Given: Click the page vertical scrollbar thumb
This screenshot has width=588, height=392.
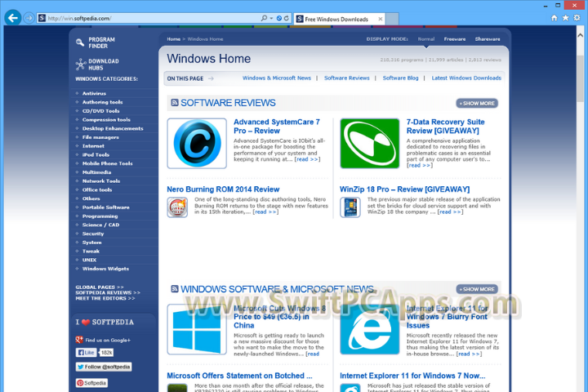Looking at the screenshot, I should (x=580, y=78).
